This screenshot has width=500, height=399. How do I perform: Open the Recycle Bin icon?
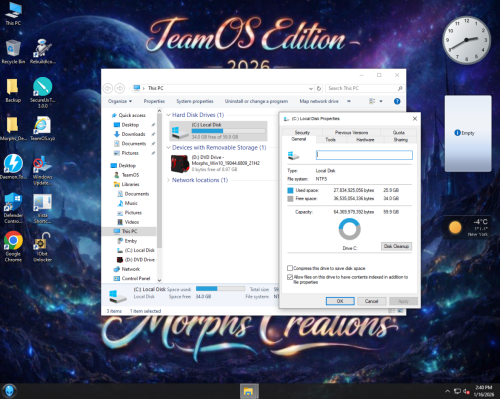click(13, 52)
